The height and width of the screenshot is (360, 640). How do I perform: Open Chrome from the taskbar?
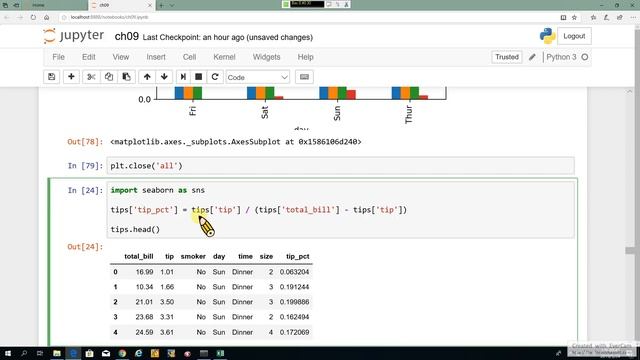[x=122, y=353]
